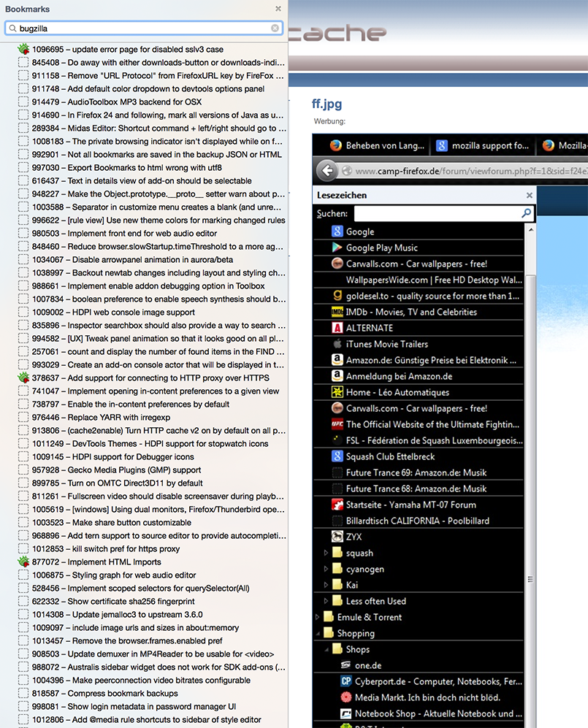
Task: Click the Notebook Shop favicon
Action: click(346, 713)
